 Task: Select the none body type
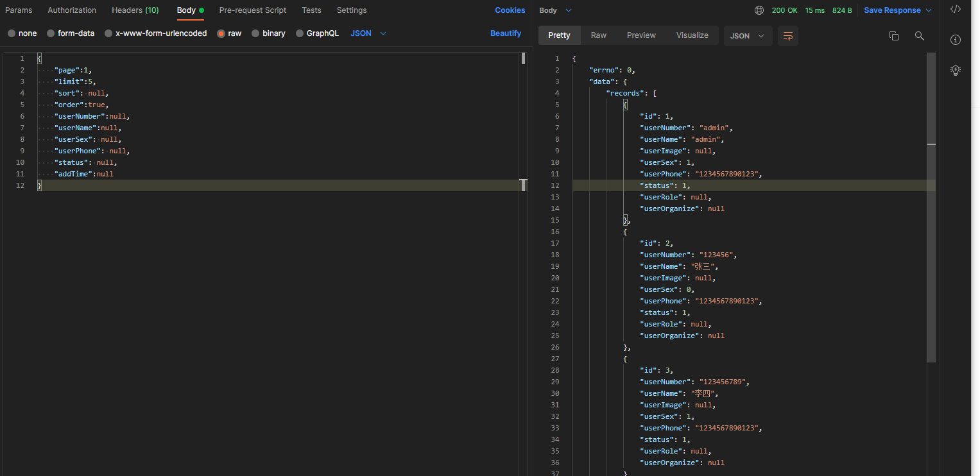coord(22,33)
